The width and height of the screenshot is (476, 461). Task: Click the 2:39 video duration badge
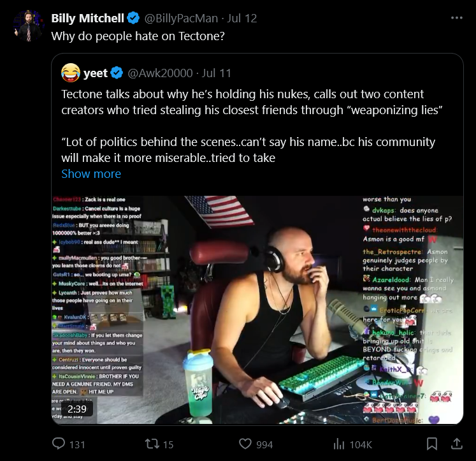point(77,409)
